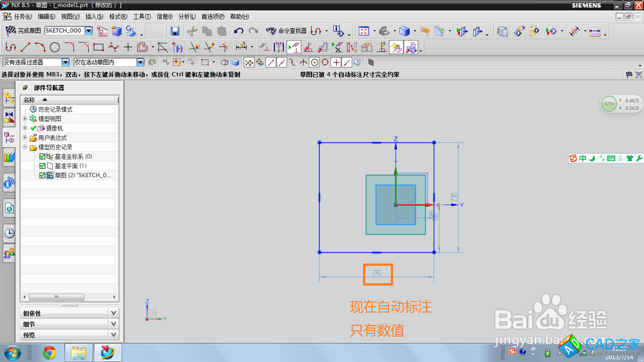
Task: Select the Studio Spline tool
Action: tap(113, 48)
